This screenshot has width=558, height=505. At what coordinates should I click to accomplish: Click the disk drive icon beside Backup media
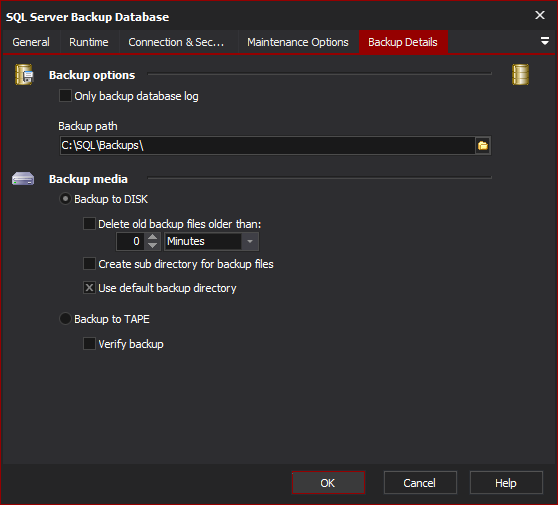pyautogui.click(x=23, y=179)
